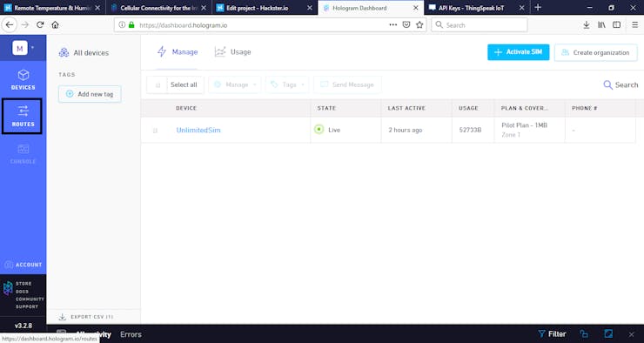Go to the browser home page
Screen dimensions: 644x343
55,25
